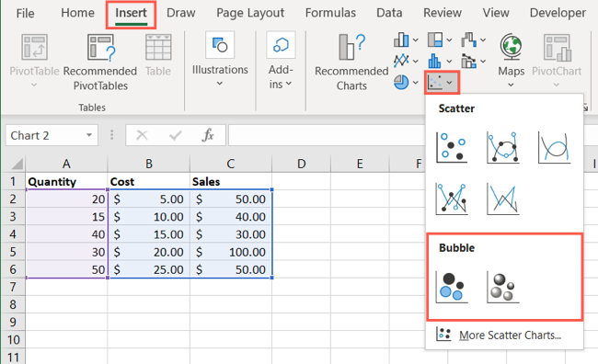Screen dimensions: 598x364
Task: Choose the basic Scatter chart
Action: coord(452,147)
